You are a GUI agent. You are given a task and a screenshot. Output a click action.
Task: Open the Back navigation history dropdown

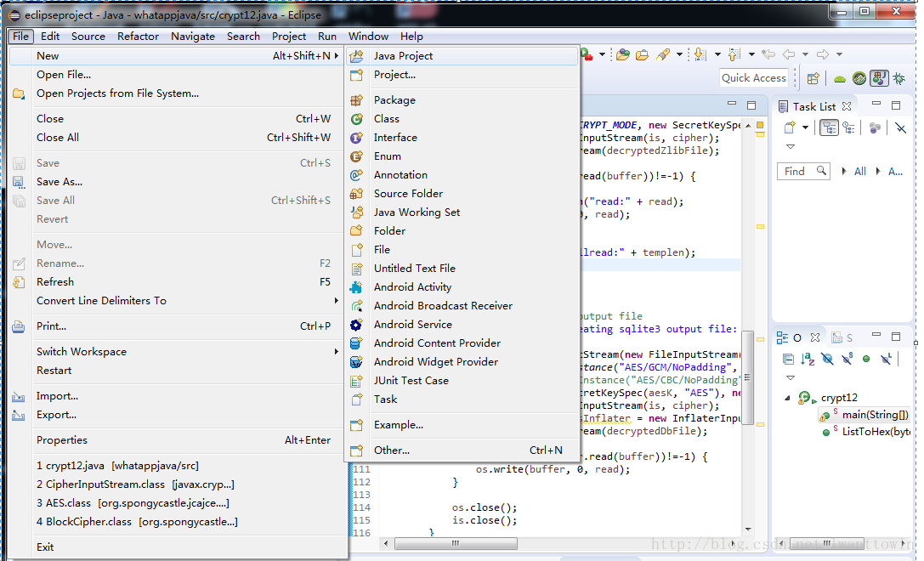805,54
